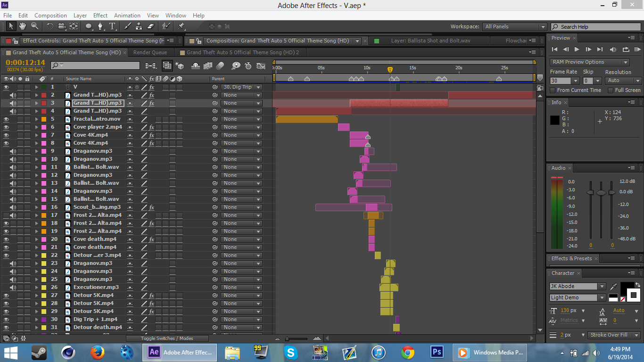
Task: Open the Stroke Over Fill dropdown
Action: [614, 335]
